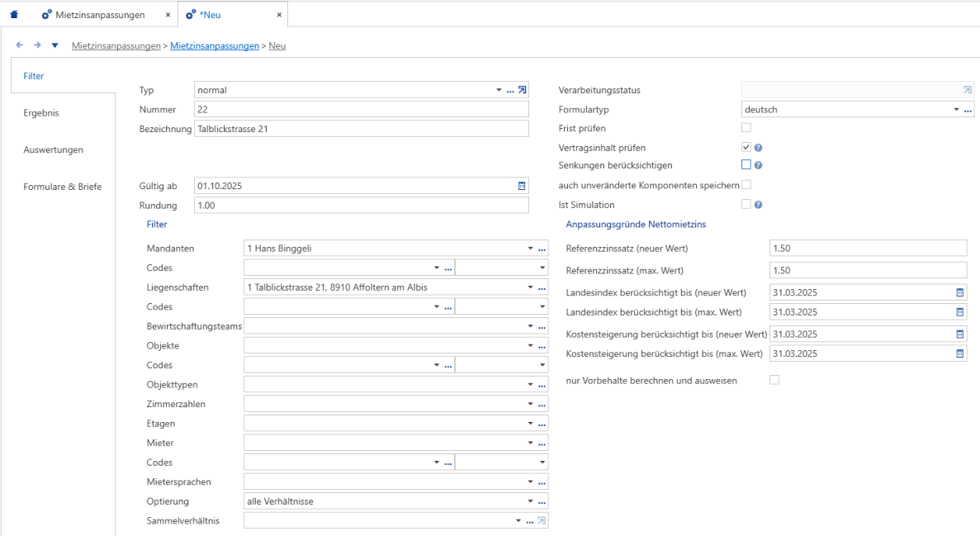Open the ellipsis lookup for Zimmerzahlen
Image resolution: width=980 pixels, height=536 pixels.
(x=542, y=405)
